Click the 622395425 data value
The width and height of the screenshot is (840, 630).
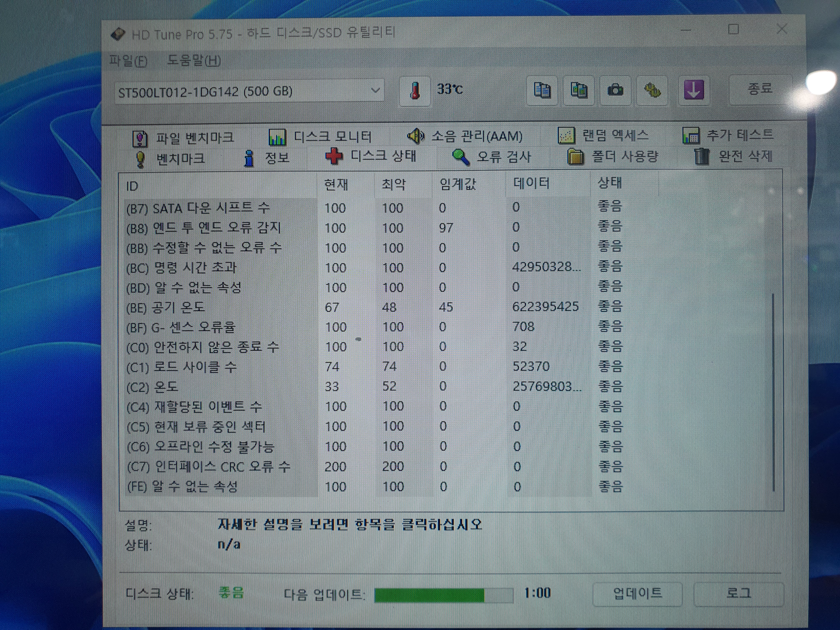[x=545, y=306]
